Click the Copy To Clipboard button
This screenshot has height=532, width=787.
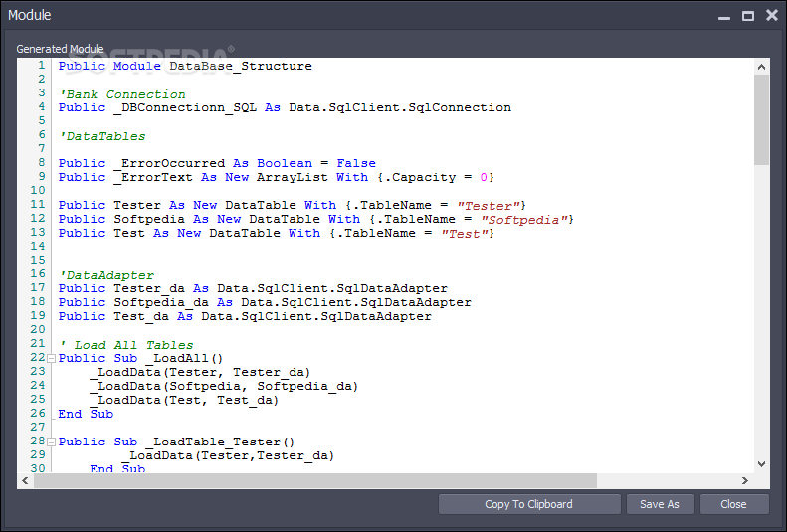tap(529, 504)
